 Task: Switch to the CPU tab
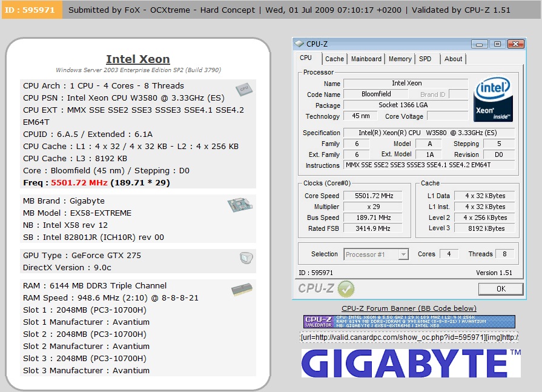click(x=306, y=58)
